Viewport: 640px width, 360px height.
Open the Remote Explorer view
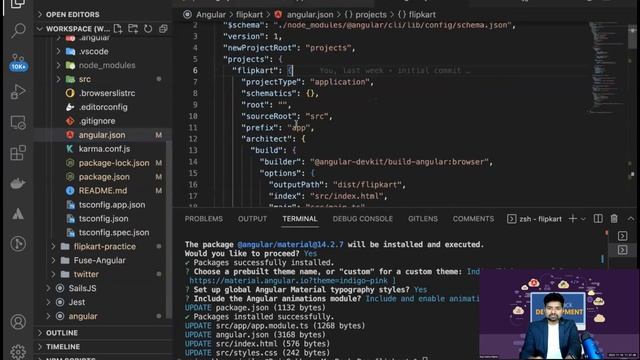[18, 122]
